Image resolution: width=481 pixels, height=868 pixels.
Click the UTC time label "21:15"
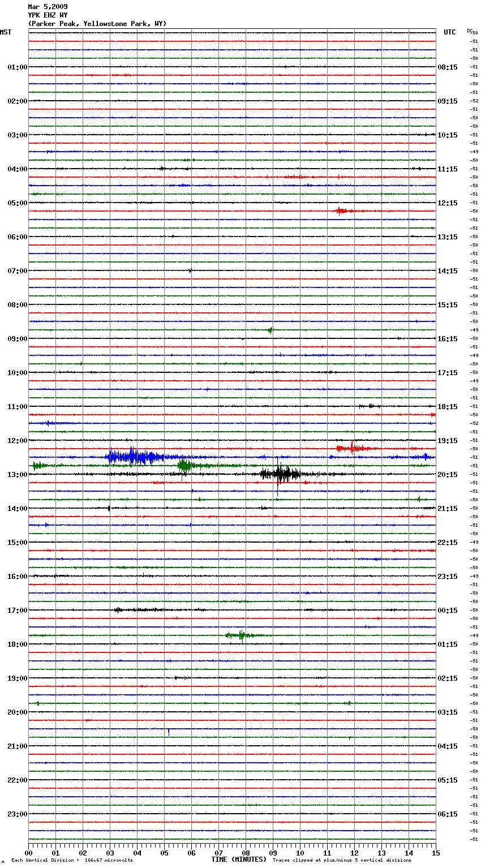coord(448,509)
